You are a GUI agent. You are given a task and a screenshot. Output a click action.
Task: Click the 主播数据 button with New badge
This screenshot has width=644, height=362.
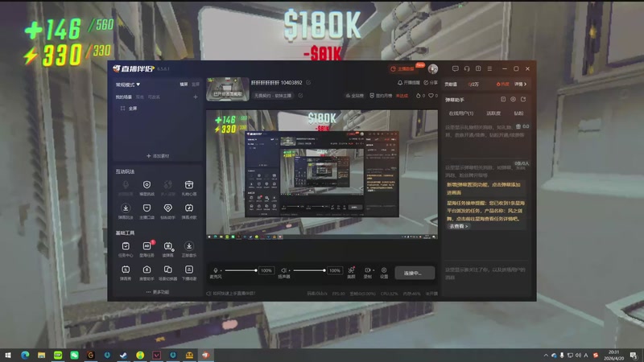tap(407, 68)
